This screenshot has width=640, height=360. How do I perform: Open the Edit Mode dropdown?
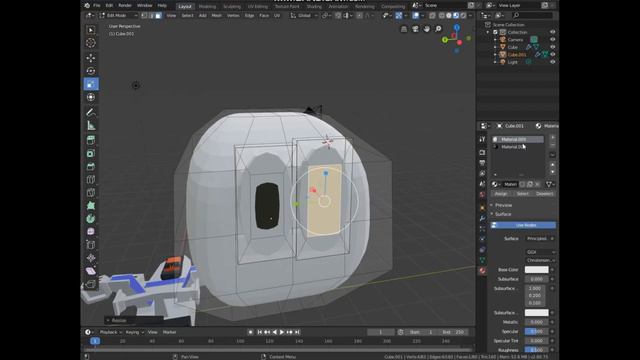click(x=118, y=16)
